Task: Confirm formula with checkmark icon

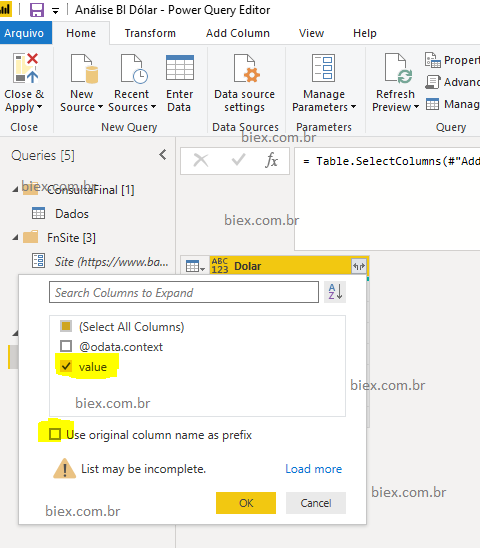Action: click(x=238, y=160)
